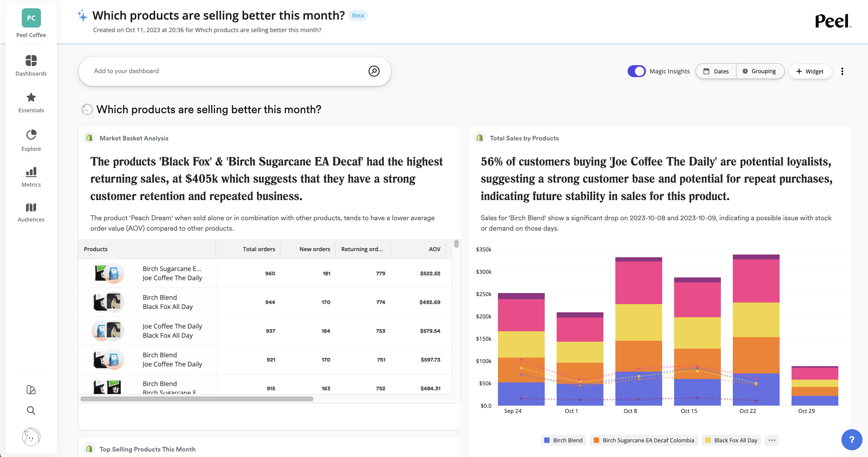The height and width of the screenshot is (457, 868).
Task: Click the dashboard search submit icon
Action: pos(374,71)
